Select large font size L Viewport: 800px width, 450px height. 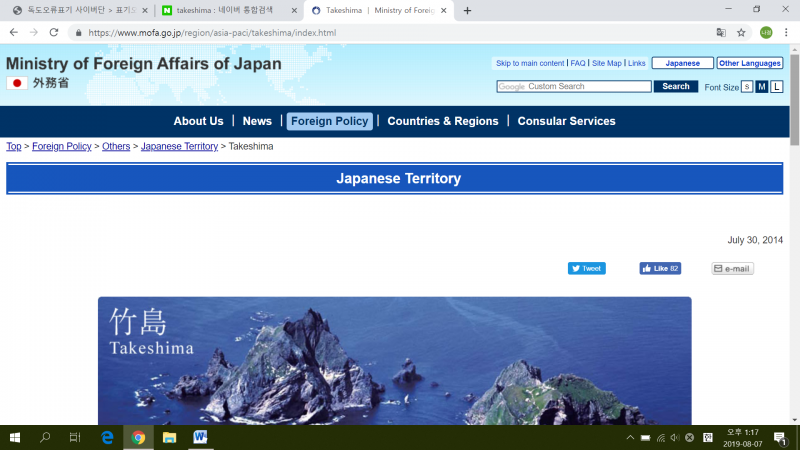click(777, 87)
